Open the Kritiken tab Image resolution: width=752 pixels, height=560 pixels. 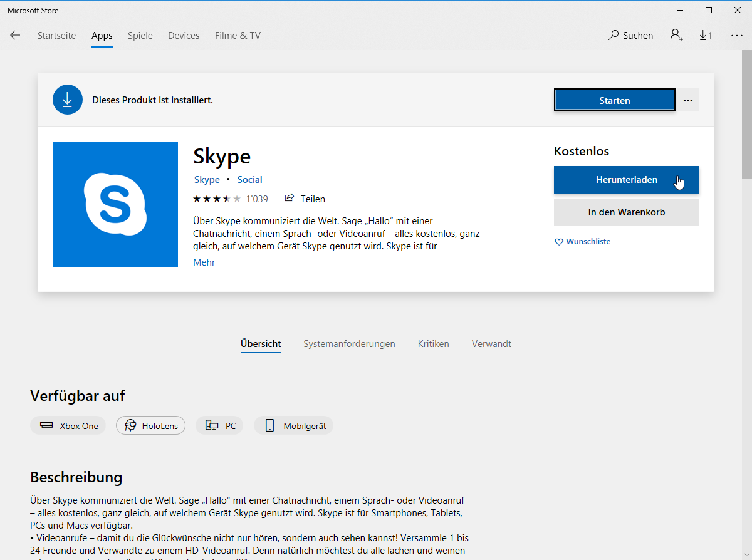434,344
